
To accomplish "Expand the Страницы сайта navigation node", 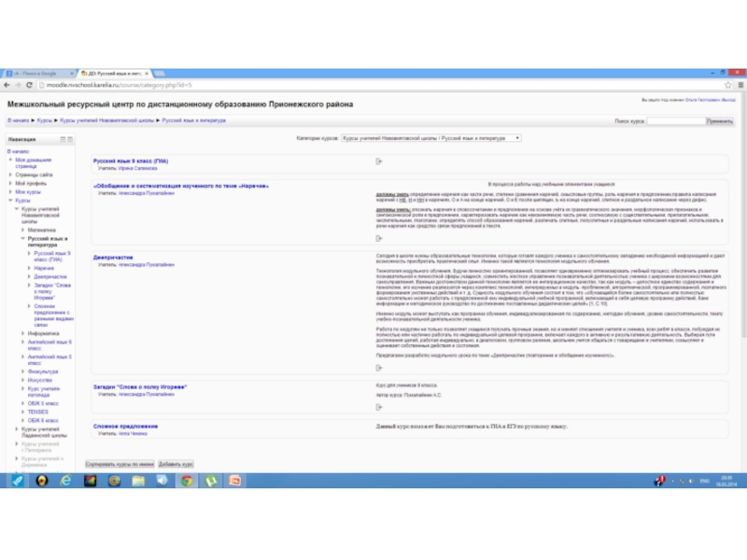I will (x=10, y=175).
